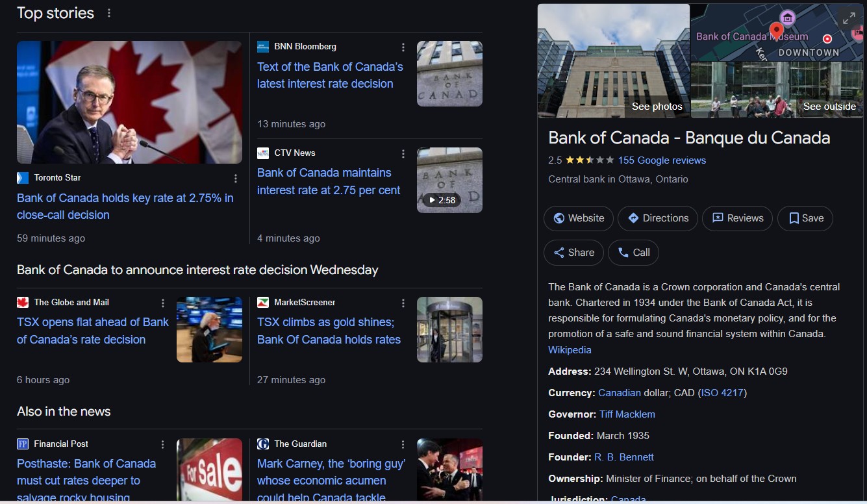Open the CTV News story's three-dot menu

403,154
